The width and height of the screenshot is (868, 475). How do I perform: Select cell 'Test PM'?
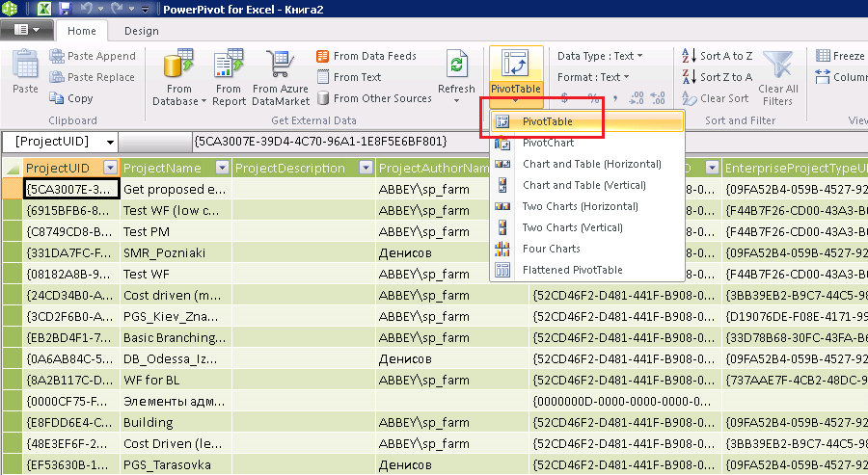coord(176,231)
